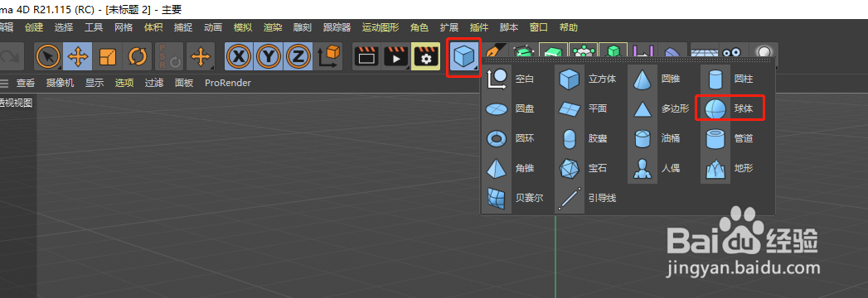Select the Live Selection arrow tool
The width and height of the screenshot is (868, 298).
coord(48,56)
